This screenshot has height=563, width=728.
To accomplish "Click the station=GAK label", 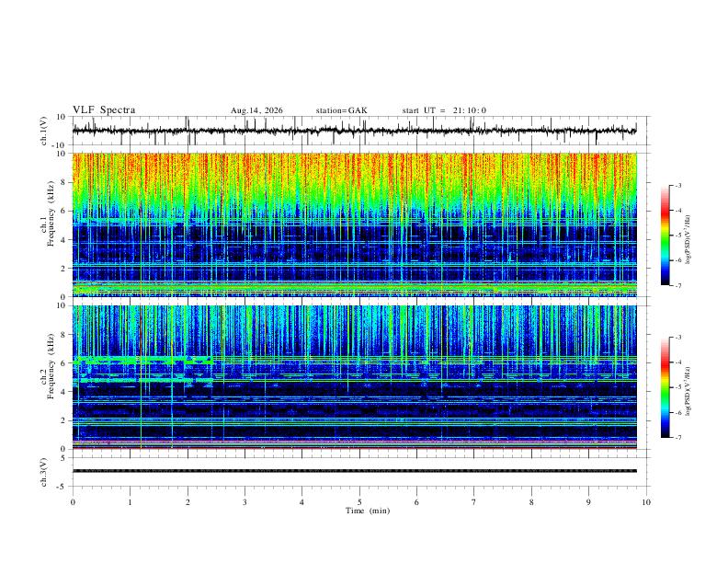I will tap(341, 110).
